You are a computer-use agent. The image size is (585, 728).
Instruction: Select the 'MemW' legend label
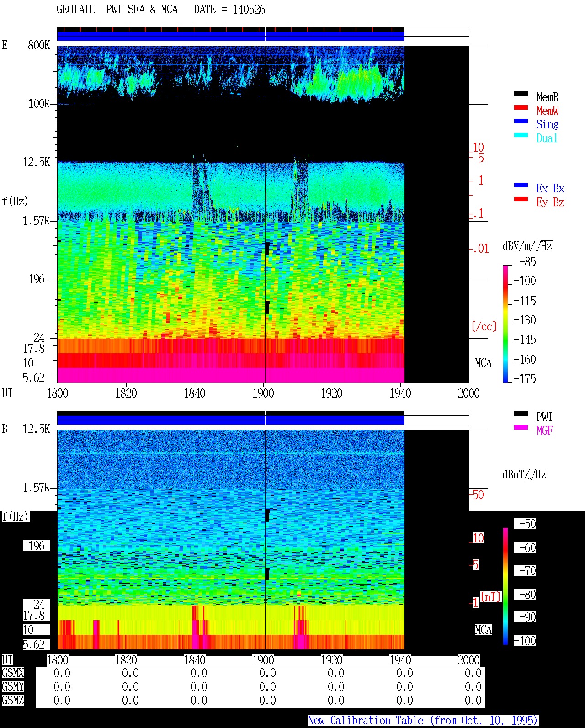tap(548, 111)
